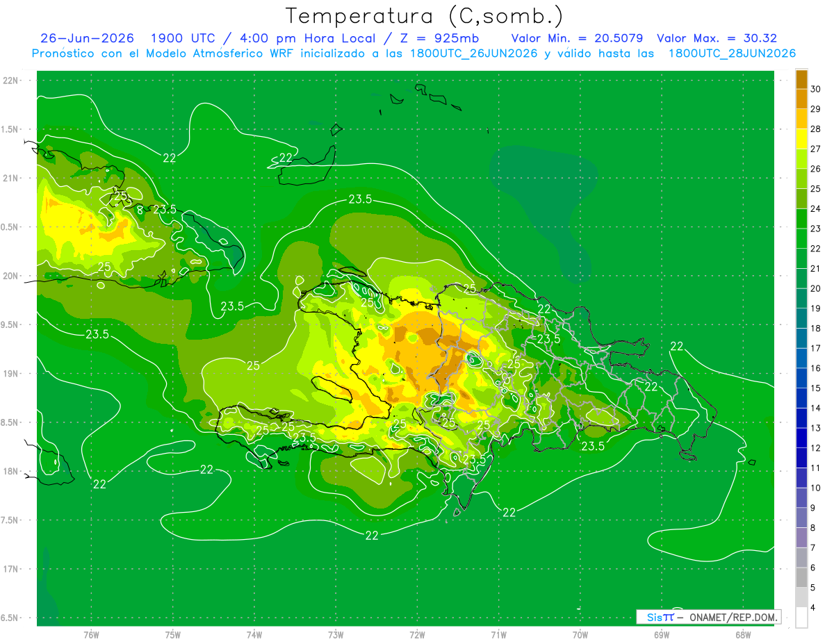Click the time text "1900 UTC"
Viewport: 834px width, 644px height.
[183, 39]
